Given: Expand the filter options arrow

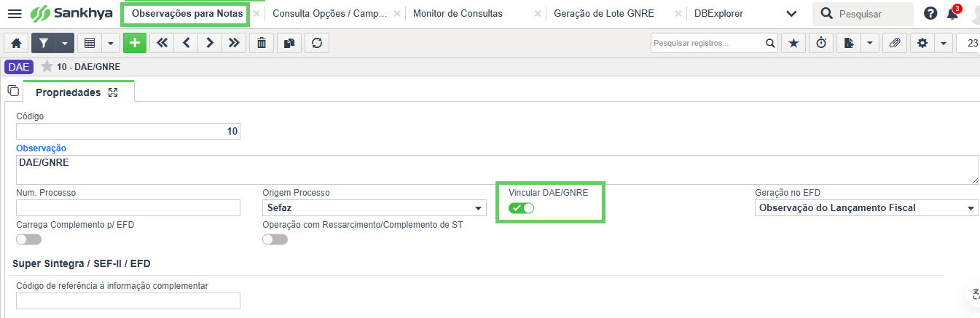Looking at the screenshot, I should (65, 43).
